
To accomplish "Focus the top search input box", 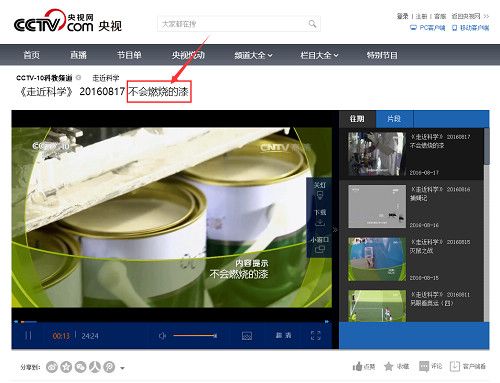I will [239, 24].
